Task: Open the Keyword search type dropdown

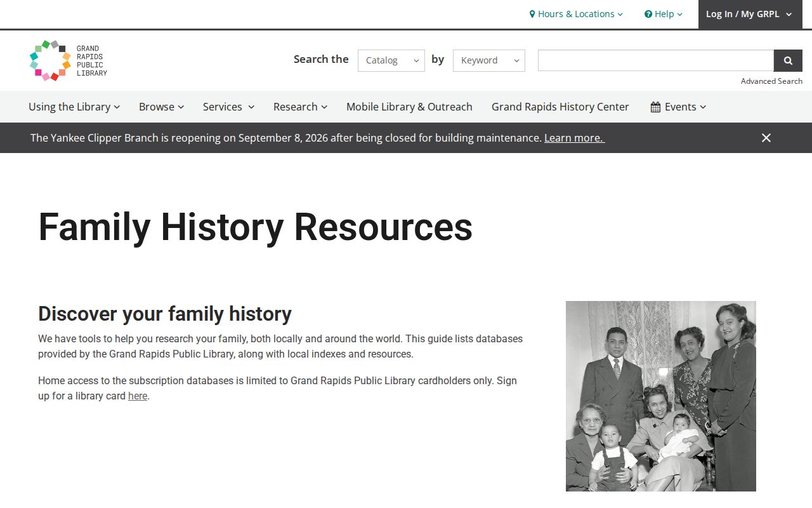Action: [x=489, y=60]
